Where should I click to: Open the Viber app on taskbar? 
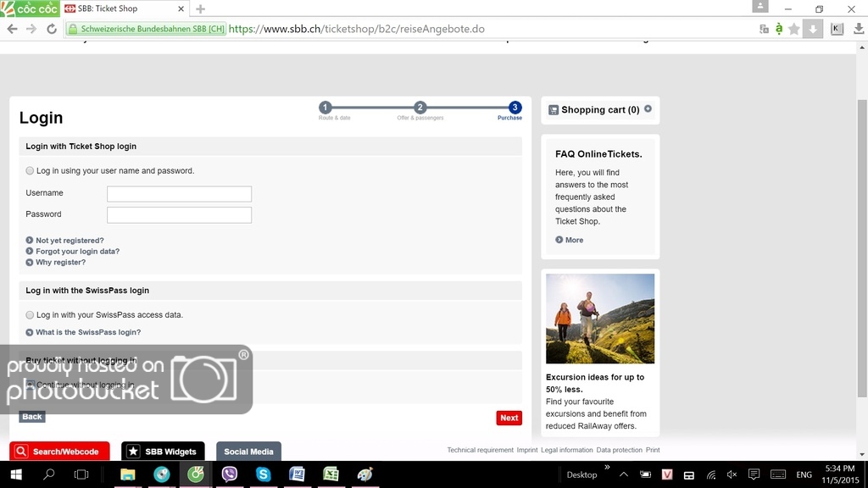(229, 474)
